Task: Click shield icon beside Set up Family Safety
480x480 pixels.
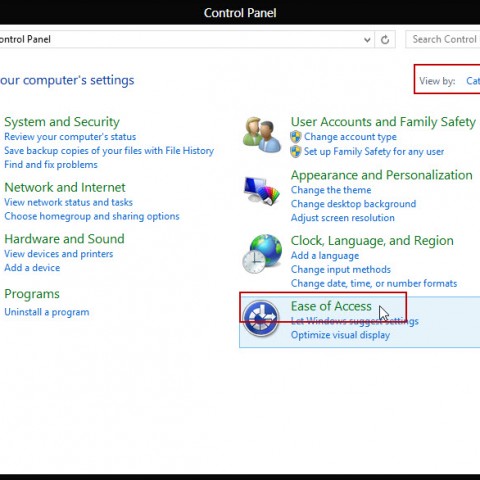Action: point(296,152)
